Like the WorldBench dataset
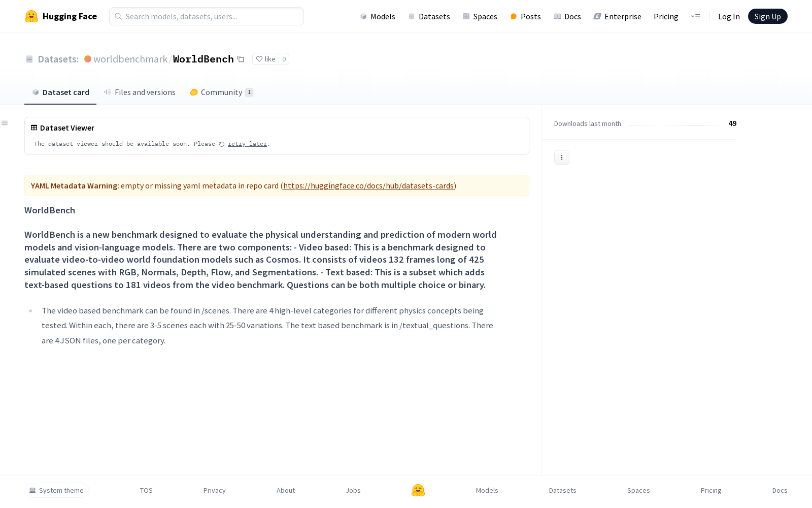812x508 pixels. tap(265, 59)
